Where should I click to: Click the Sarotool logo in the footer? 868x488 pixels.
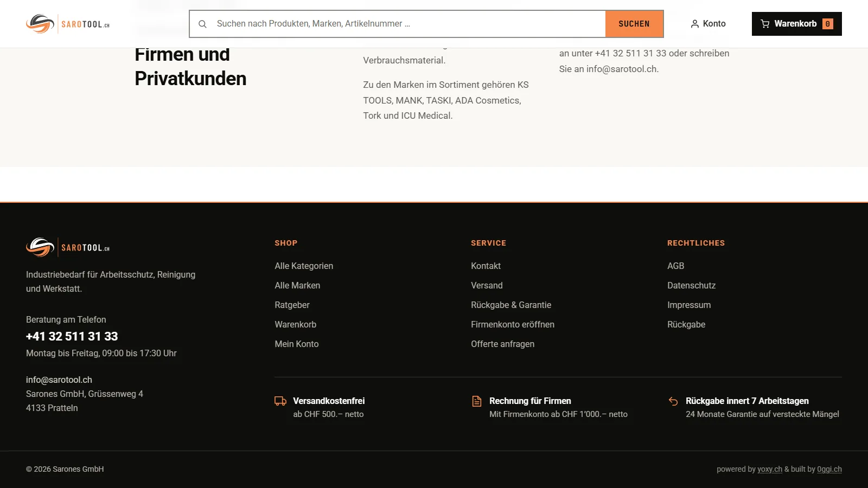[68, 247]
